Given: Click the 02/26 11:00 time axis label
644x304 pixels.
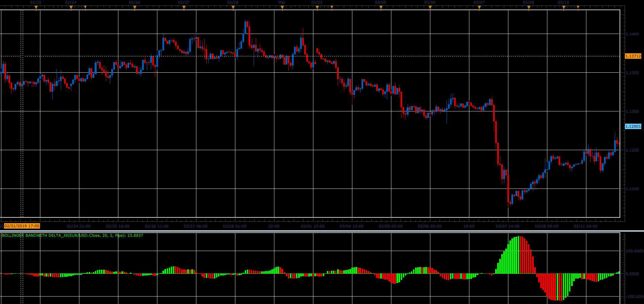Looking at the screenshot, I should (x=157, y=226).
